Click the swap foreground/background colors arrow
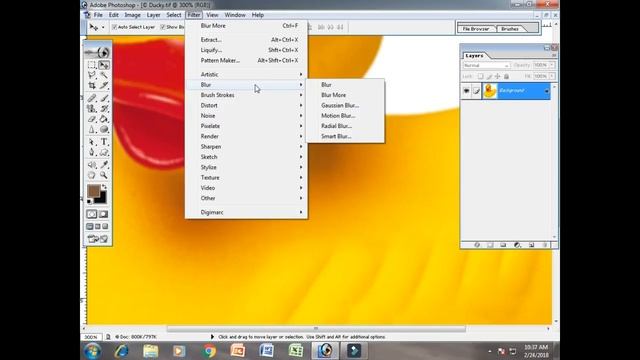The height and width of the screenshot is (360, 640). (104, 187)
